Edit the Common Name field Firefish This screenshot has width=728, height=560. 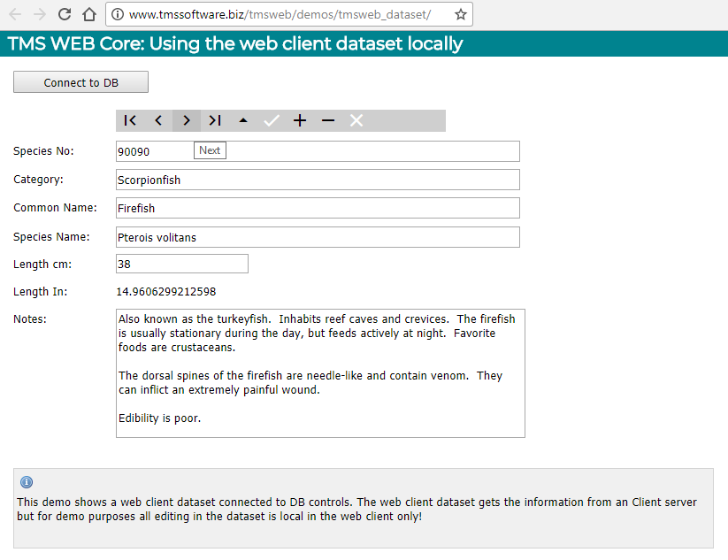pos(318,208)
